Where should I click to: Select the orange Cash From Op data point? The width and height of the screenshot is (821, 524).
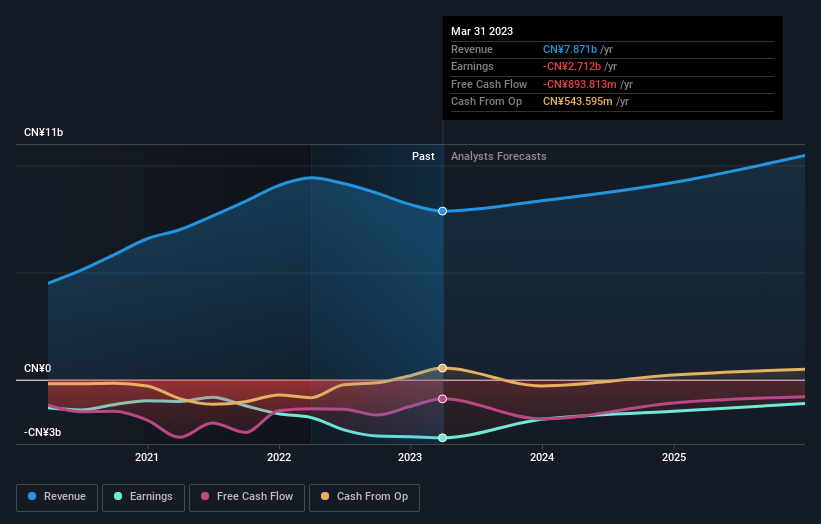442,368
